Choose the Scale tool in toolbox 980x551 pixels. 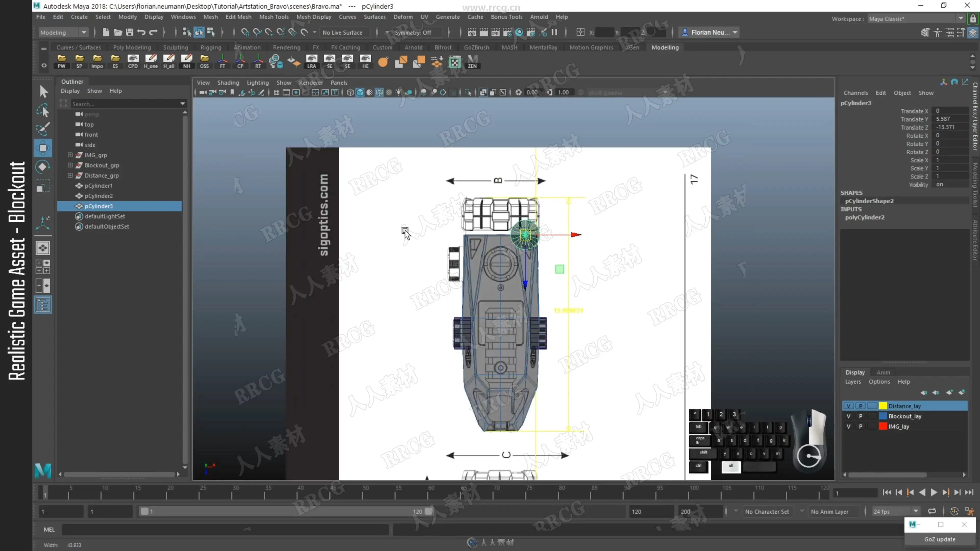(43, 186)
